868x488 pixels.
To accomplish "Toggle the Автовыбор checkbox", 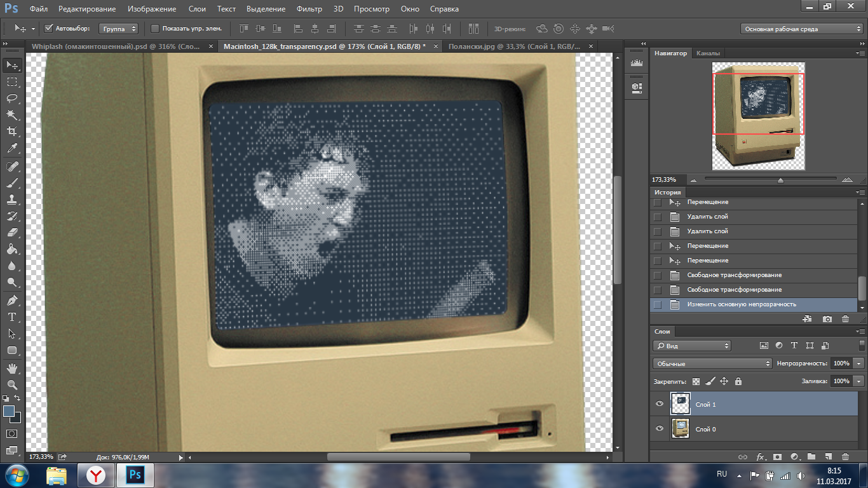I will (49, 29).
